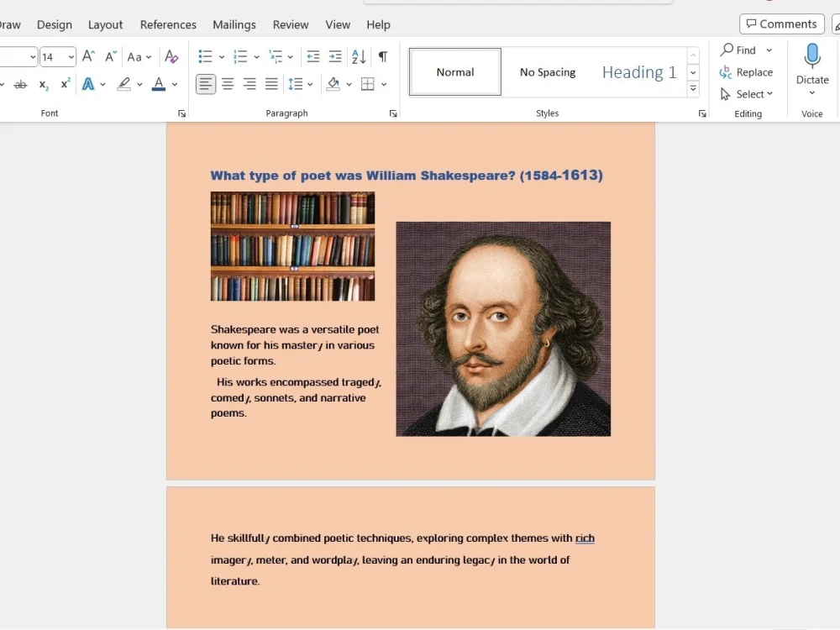The height and width of the screenshot is (630, 840).
Task: Show paragraph marks and hidden symbols
Action: click(x=383, y=56)
